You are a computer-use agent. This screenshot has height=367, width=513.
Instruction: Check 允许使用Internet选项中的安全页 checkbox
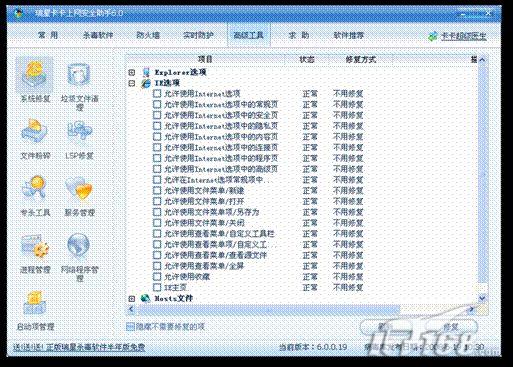point(157,115)
